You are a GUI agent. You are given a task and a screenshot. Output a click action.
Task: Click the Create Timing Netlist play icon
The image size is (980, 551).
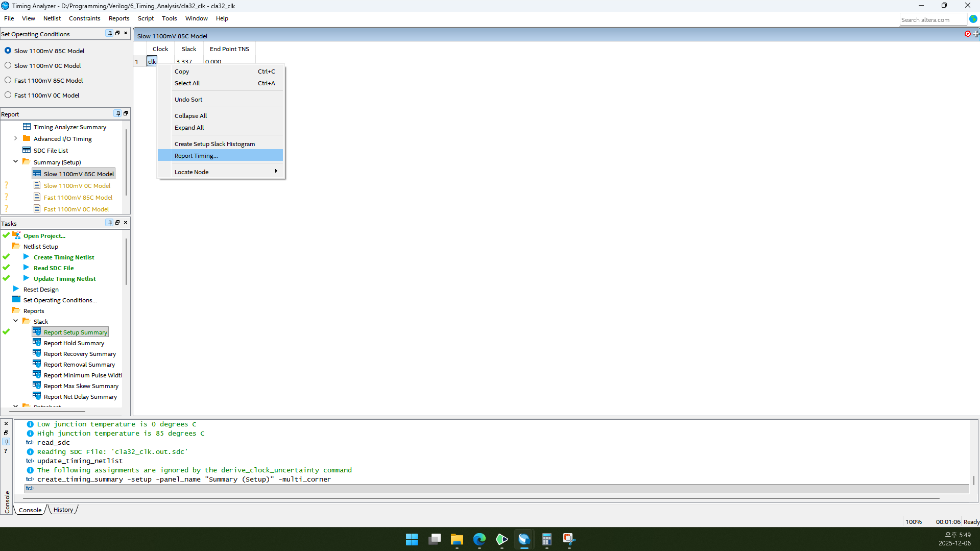click(x=26, y=257)
